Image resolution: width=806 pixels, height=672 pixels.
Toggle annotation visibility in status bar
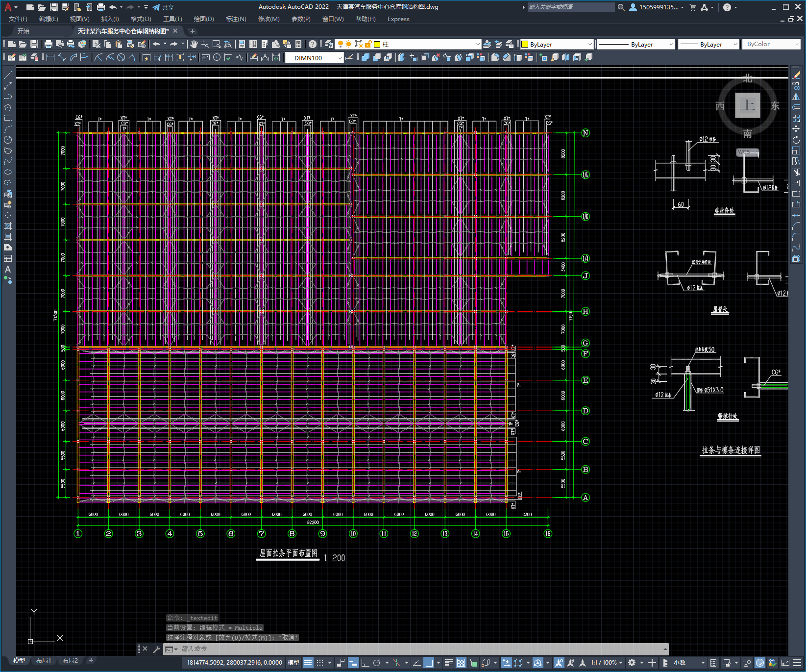559,663
